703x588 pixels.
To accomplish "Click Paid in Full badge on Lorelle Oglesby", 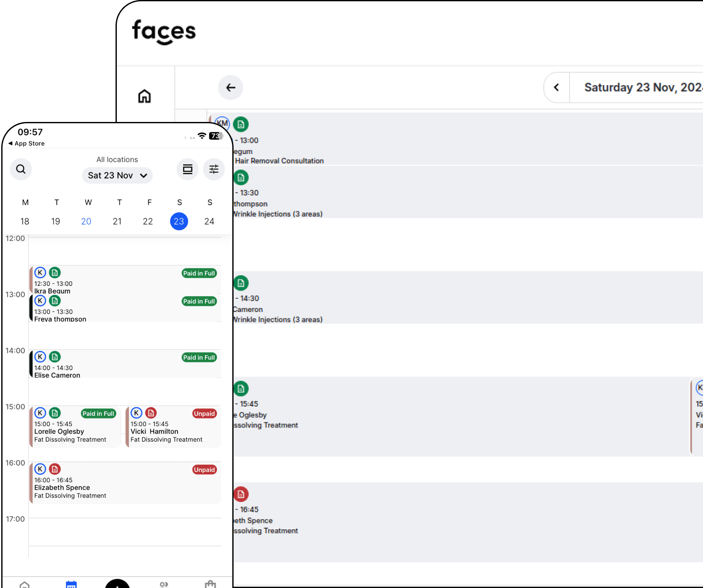I will click(99, 414).
